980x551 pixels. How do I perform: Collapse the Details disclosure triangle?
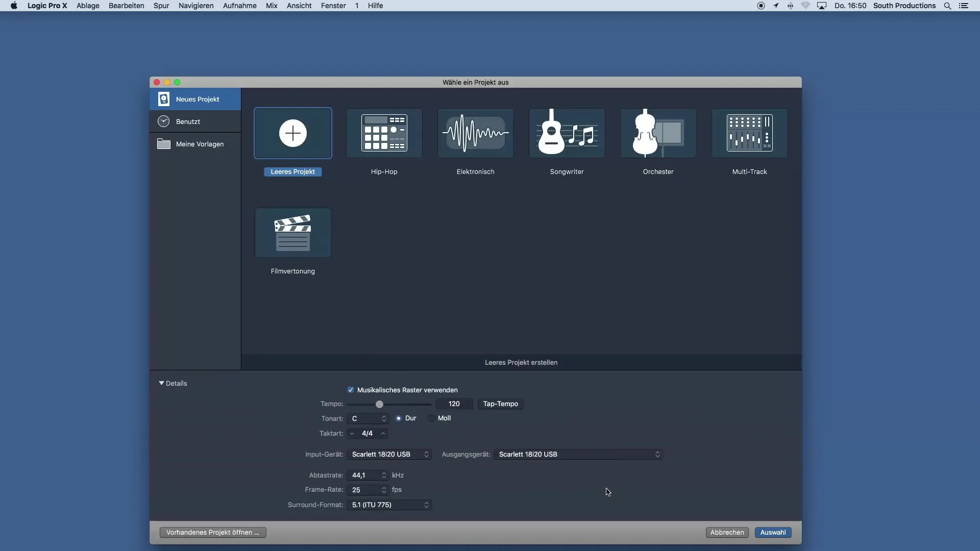coord(161,383)
